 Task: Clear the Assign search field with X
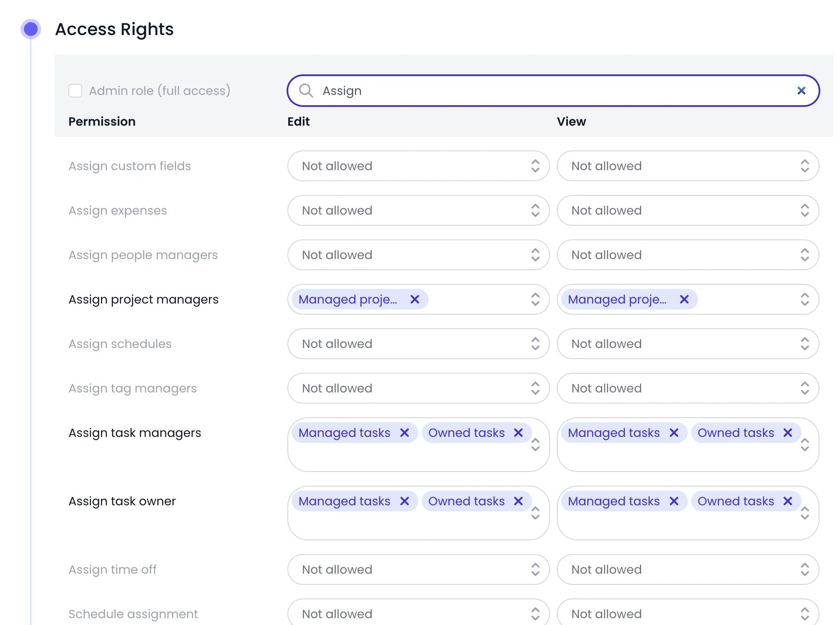tap(801, 91)
